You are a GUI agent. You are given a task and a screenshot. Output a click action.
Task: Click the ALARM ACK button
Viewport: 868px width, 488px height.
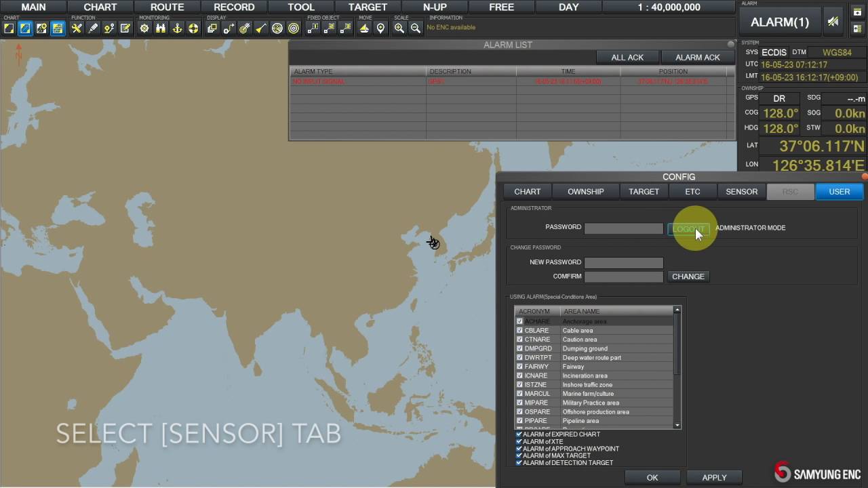coord(698,58)
